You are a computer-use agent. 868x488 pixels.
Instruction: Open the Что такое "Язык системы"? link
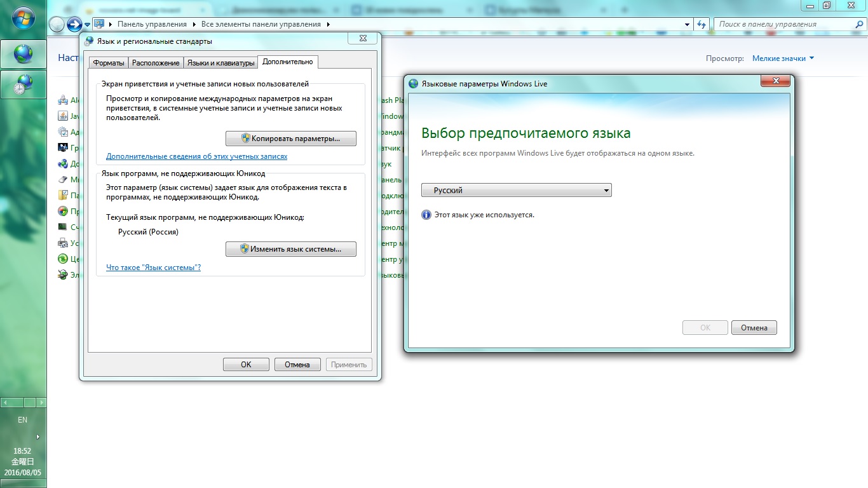pyautogui.click(x=154, y=268)
